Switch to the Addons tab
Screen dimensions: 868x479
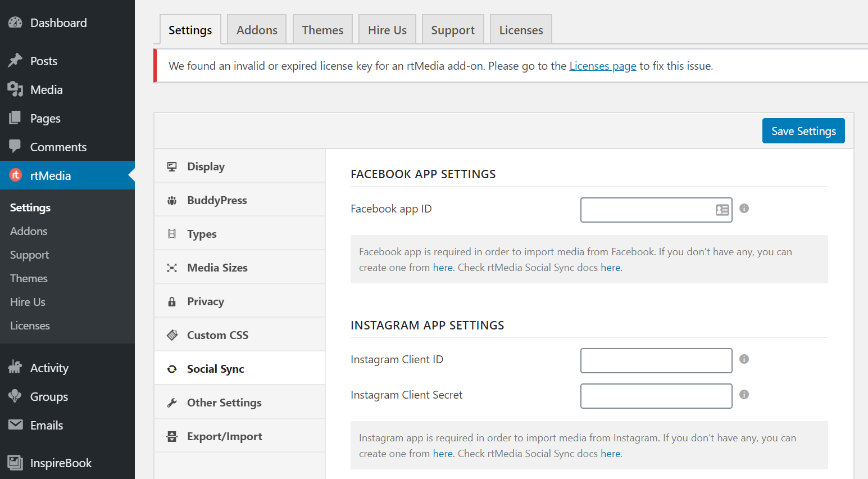pyautogui.click(x=257, y=30)
